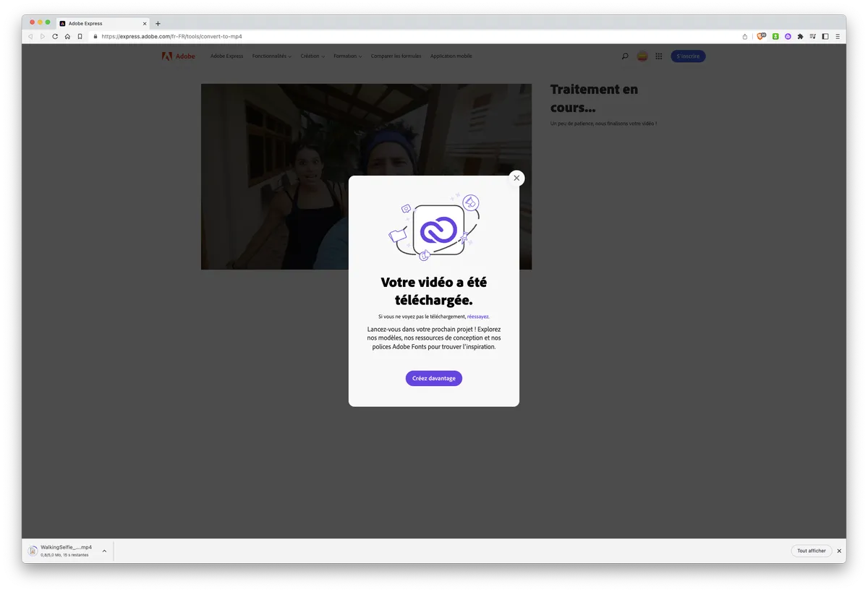Click the download file icon in bar
Viewport: 868px width, 592px height.
pos(33,551)
